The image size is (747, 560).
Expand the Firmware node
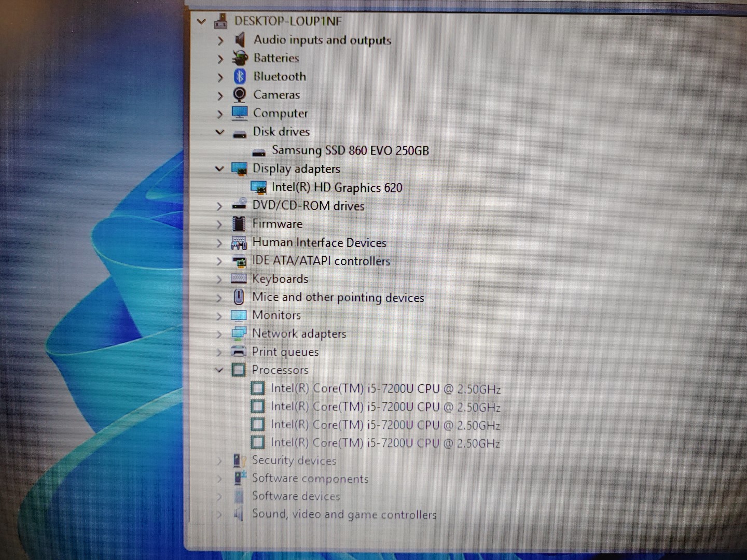pos(219,225)
